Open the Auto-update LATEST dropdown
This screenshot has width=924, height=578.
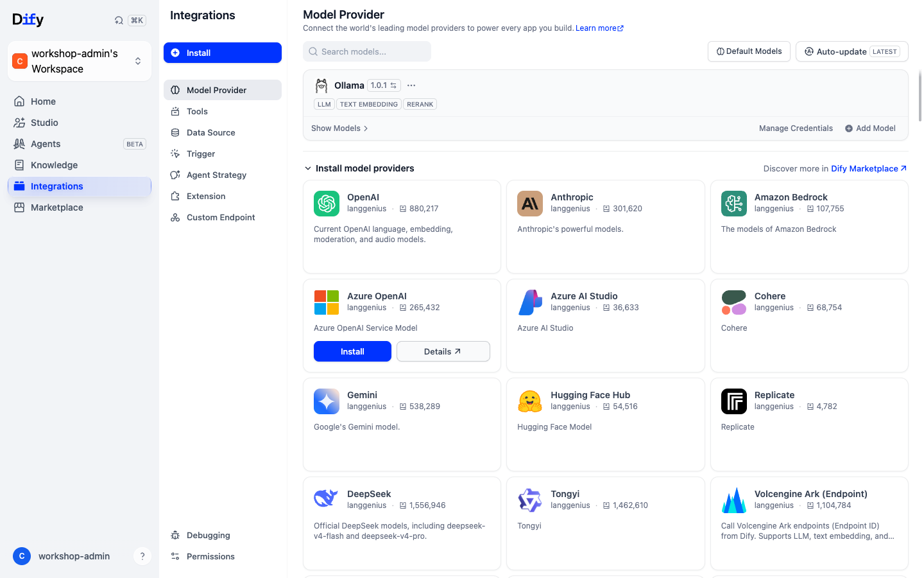[x=852, y=51]
